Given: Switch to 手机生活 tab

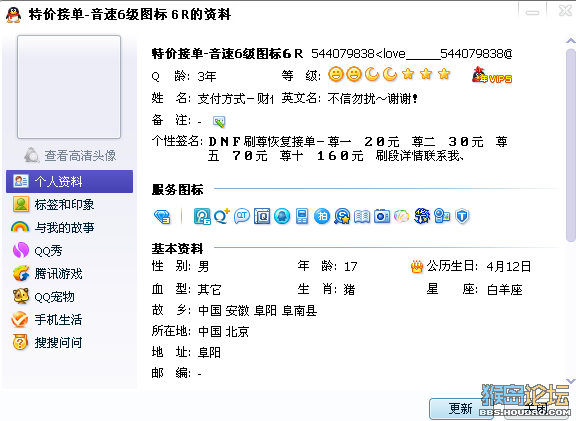Looking at the screenshot, I should pos(69,320).
